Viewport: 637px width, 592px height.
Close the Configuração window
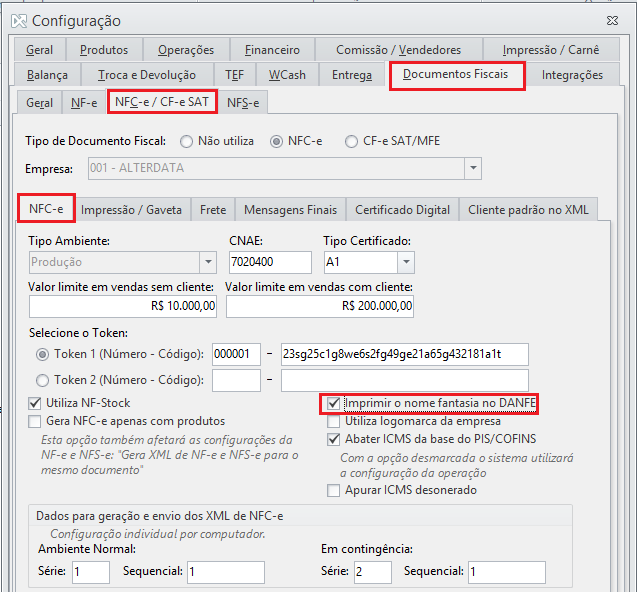point(612,20)
